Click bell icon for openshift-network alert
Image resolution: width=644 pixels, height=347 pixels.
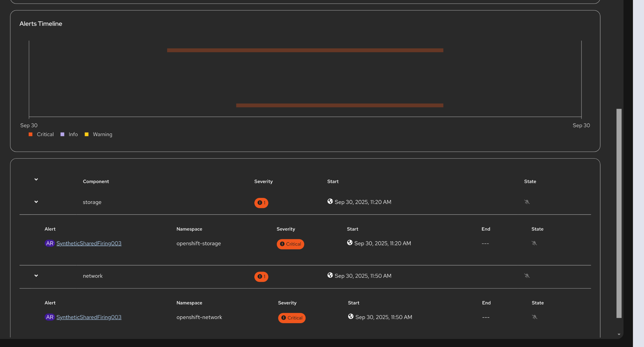click(534, 317)
